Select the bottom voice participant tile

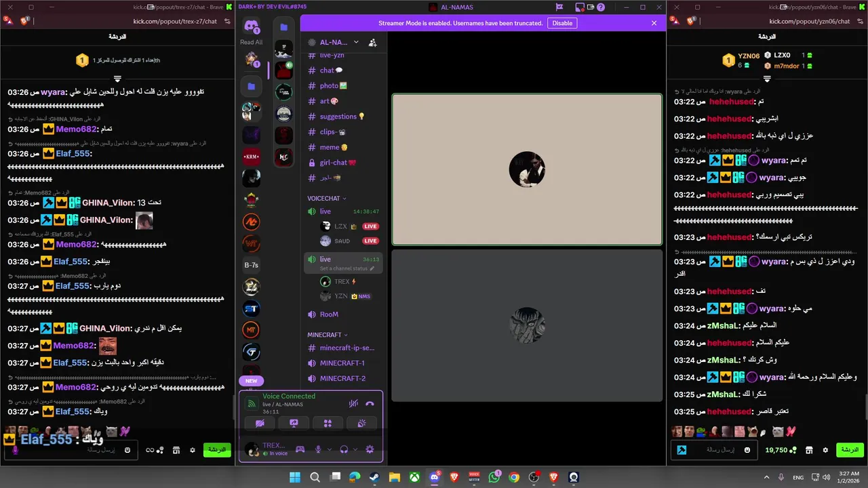[x=527, y=325]
